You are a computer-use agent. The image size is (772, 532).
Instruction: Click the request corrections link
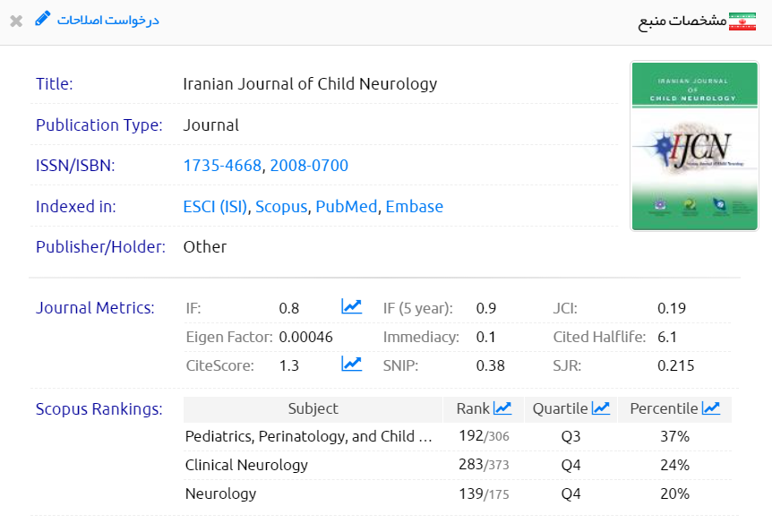point(107,20)
